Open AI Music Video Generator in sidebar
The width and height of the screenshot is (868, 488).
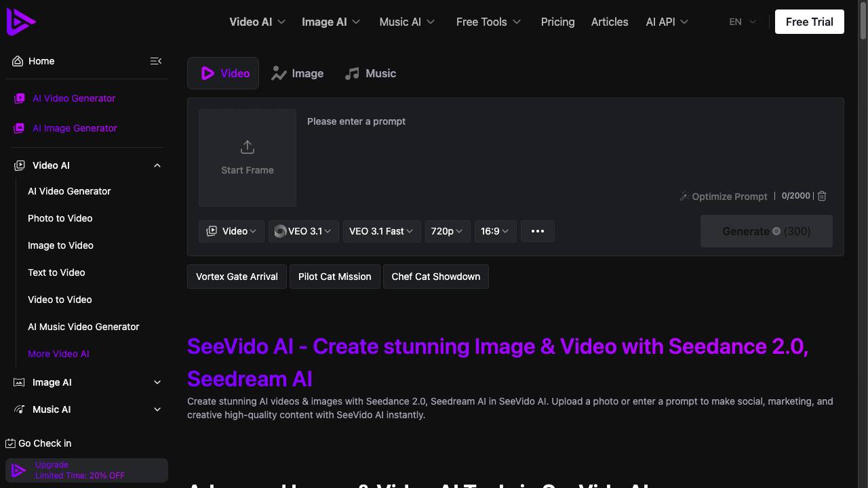pos(83,327)
